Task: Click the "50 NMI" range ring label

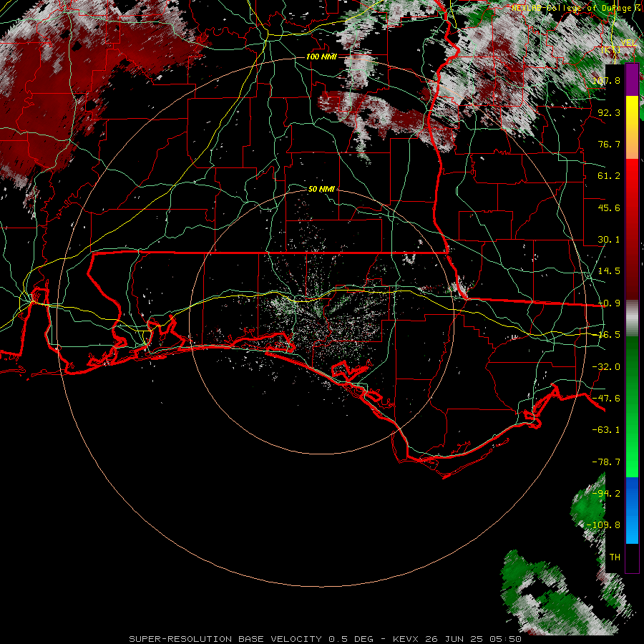Action: 321,189
